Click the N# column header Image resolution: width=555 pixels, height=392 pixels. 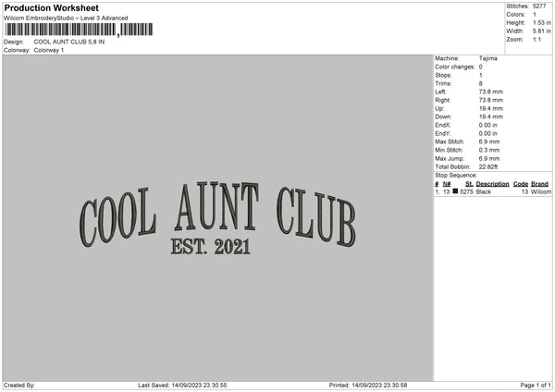tap(447, 184)
